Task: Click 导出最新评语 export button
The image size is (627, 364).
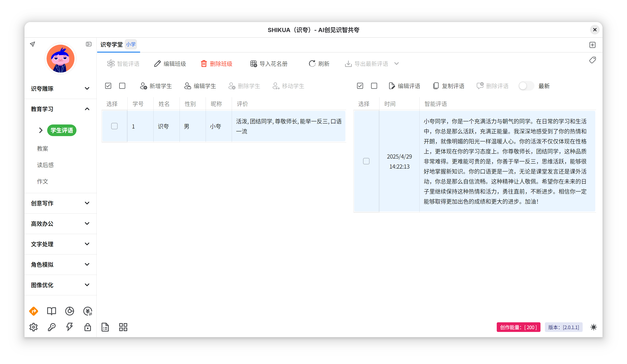Action: [x=366, y=64]
